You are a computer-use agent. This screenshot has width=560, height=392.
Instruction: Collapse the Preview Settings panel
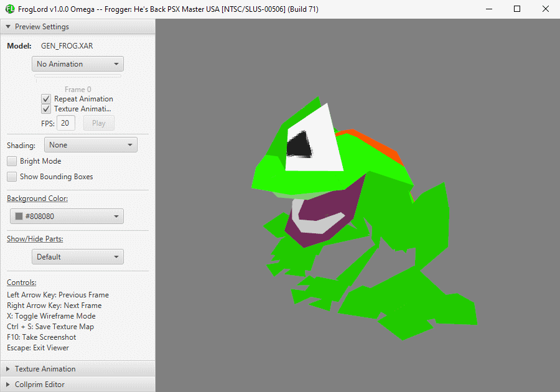[78, 27]
